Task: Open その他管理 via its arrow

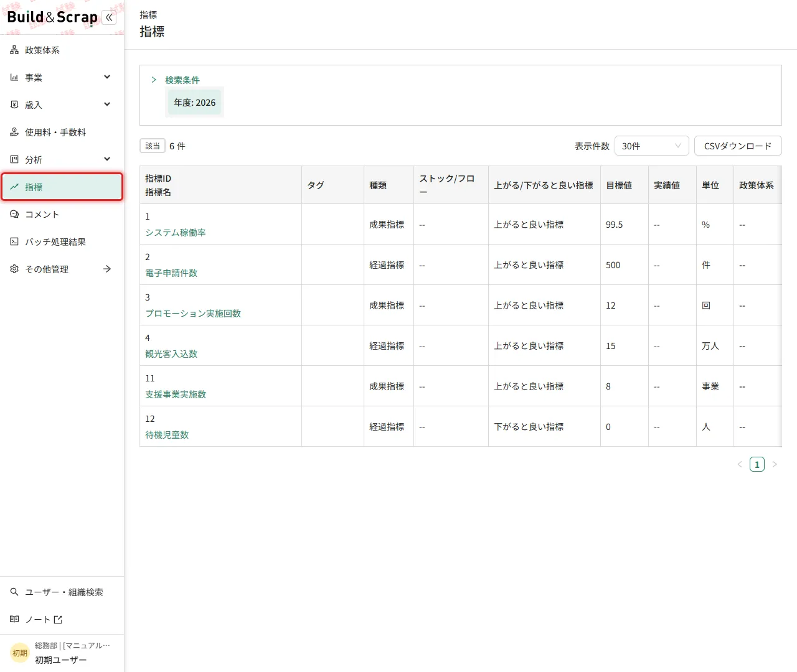Action: pos(107,269)
